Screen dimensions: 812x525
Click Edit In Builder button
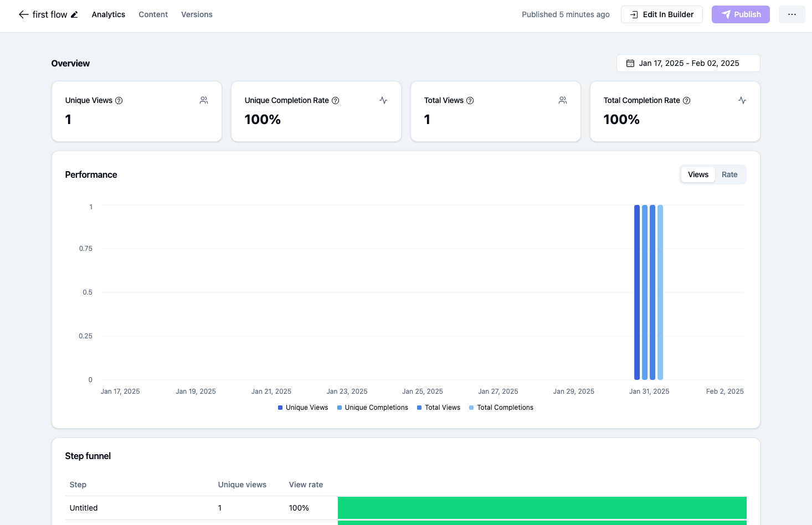(x=662, y=14)
